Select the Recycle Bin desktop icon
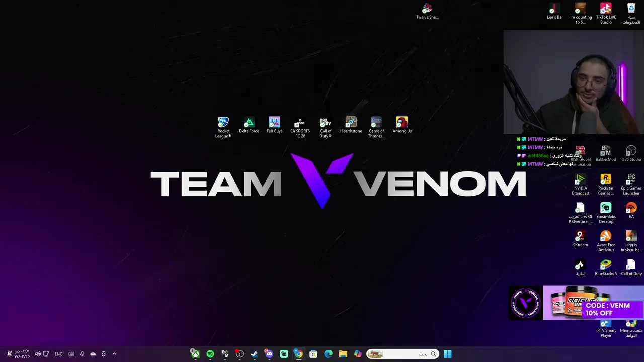 pos(631,13)
